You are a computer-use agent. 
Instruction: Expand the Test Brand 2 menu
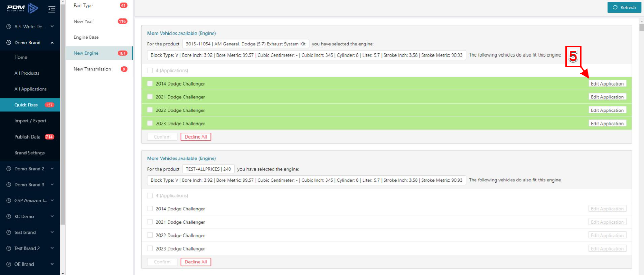pos(52,248)
